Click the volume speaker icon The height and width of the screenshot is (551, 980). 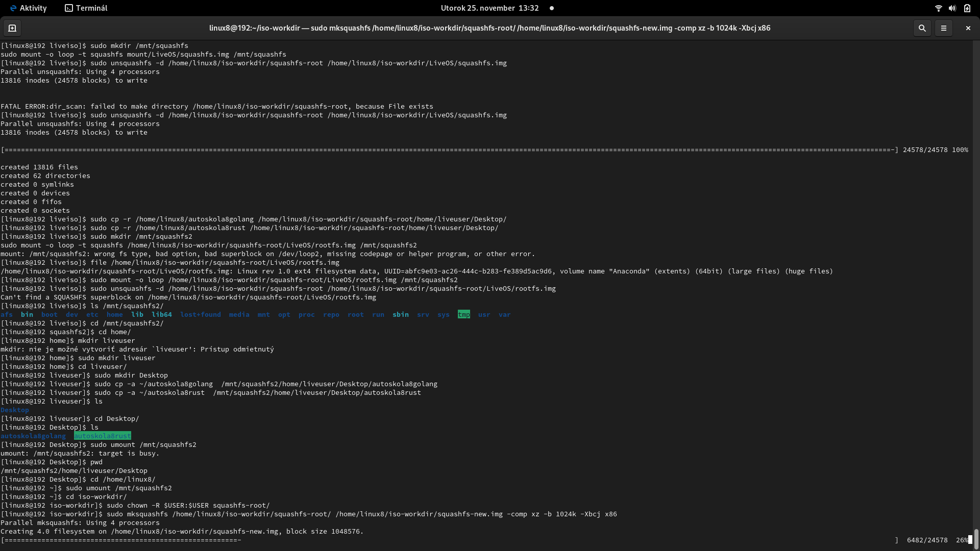point(952,8)
